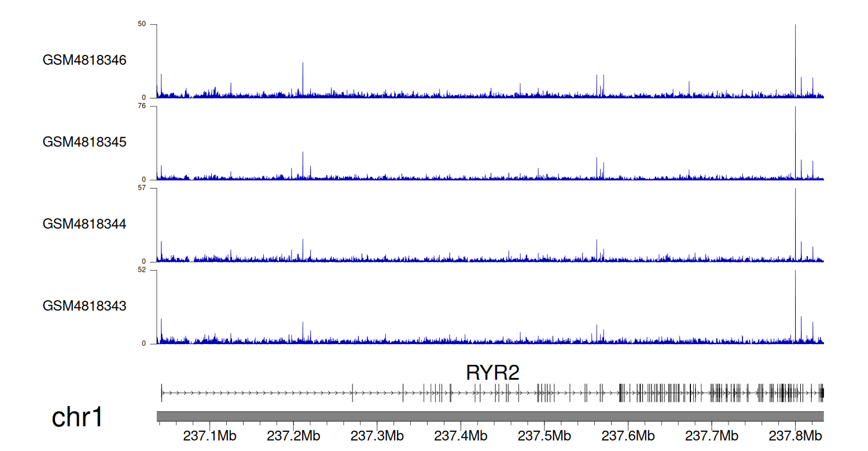Click the 237.4Mb coordinate label
Viewport: 868px width, 451px height.
461,435
